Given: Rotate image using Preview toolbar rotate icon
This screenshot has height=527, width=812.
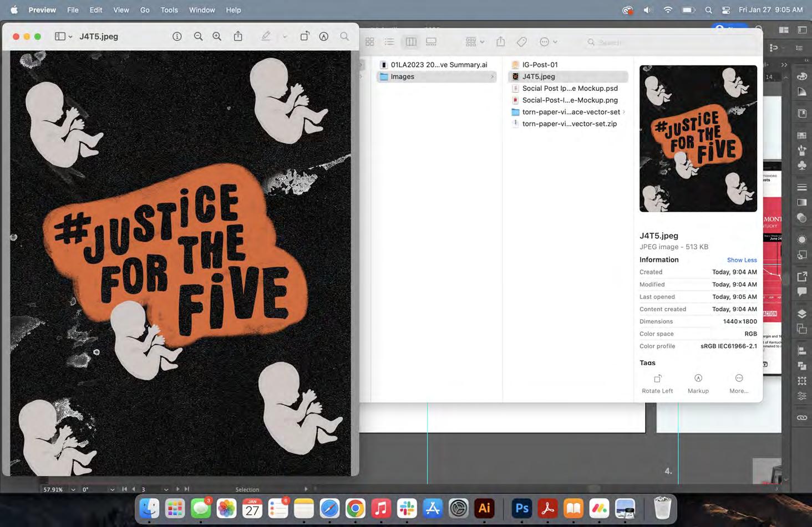Looking at the screenshot, I should pyautogui.click(x=304, y=37).
